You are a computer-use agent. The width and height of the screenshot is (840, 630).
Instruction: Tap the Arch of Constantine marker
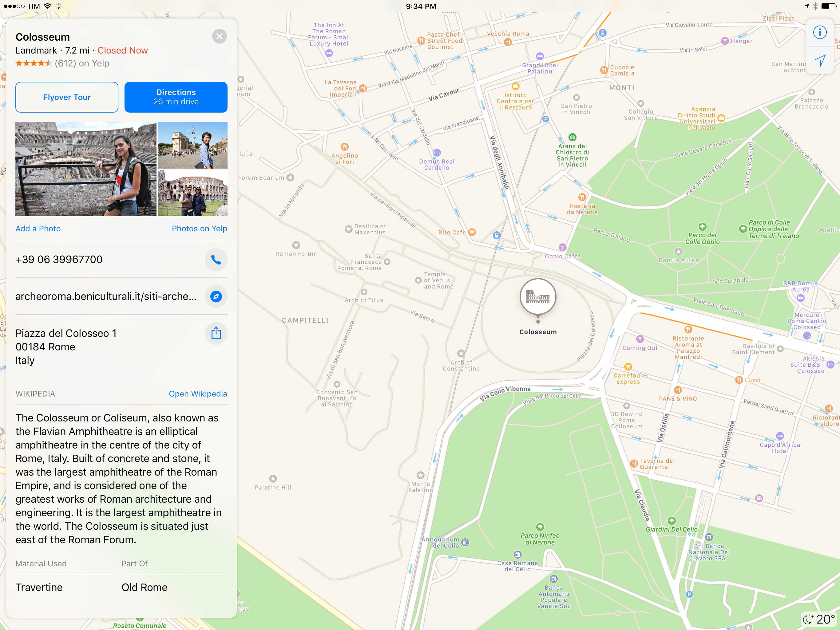coord(461,353)
